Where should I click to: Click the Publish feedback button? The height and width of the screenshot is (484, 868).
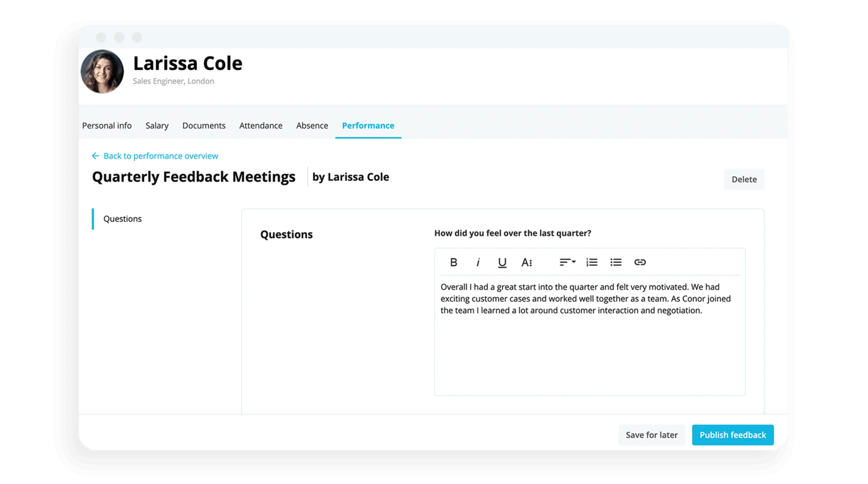point(733,434)
